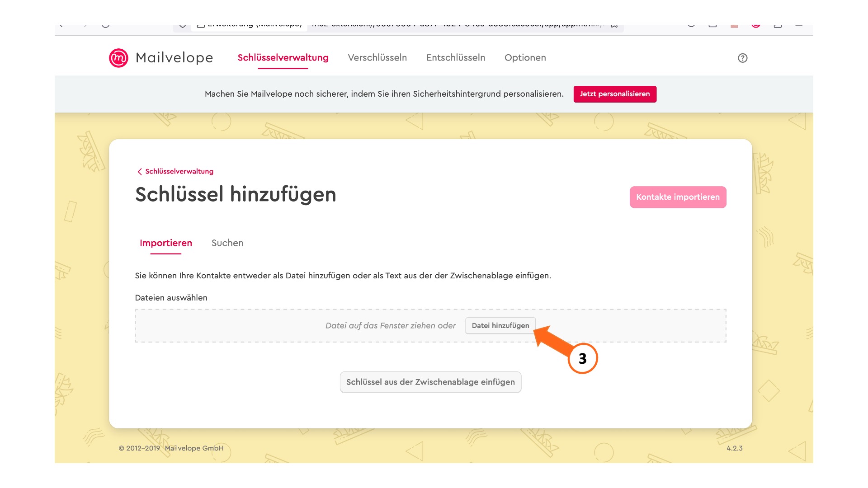868x488 pixels.
Task: Open the Optionen menu item
Action: click(x=525, y=58)
